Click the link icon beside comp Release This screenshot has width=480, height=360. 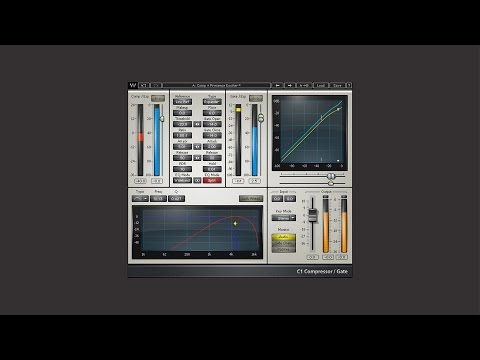[197, 158]
